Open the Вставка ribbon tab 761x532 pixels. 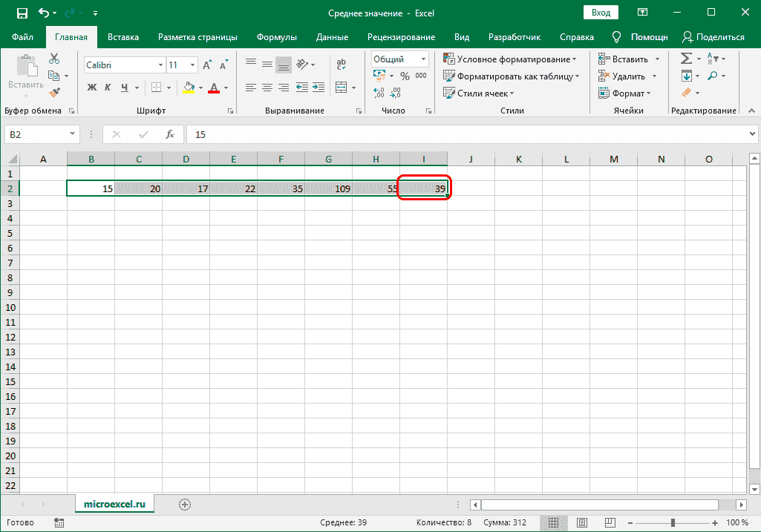pyautogui.click(x=123, y=37)
